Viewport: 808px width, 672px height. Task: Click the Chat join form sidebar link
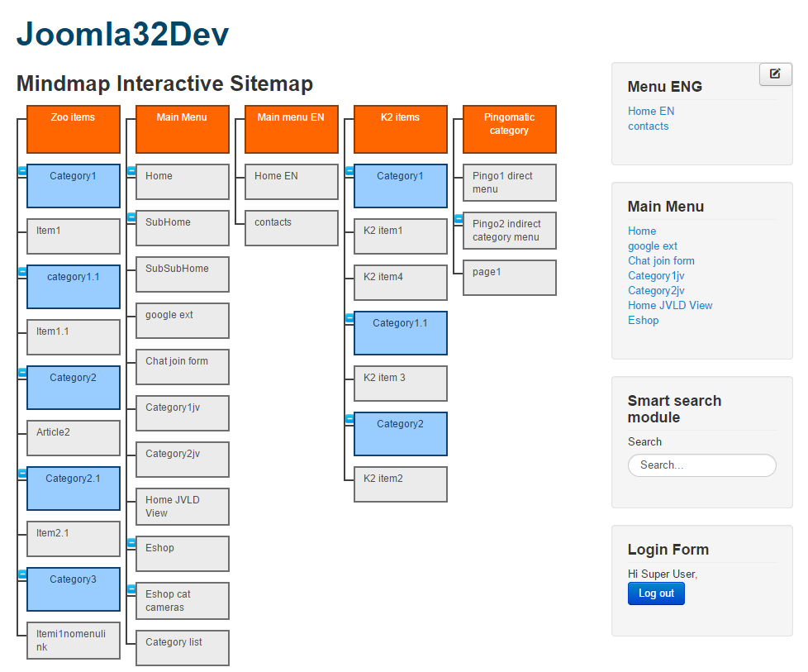click(x=661, y=261)
